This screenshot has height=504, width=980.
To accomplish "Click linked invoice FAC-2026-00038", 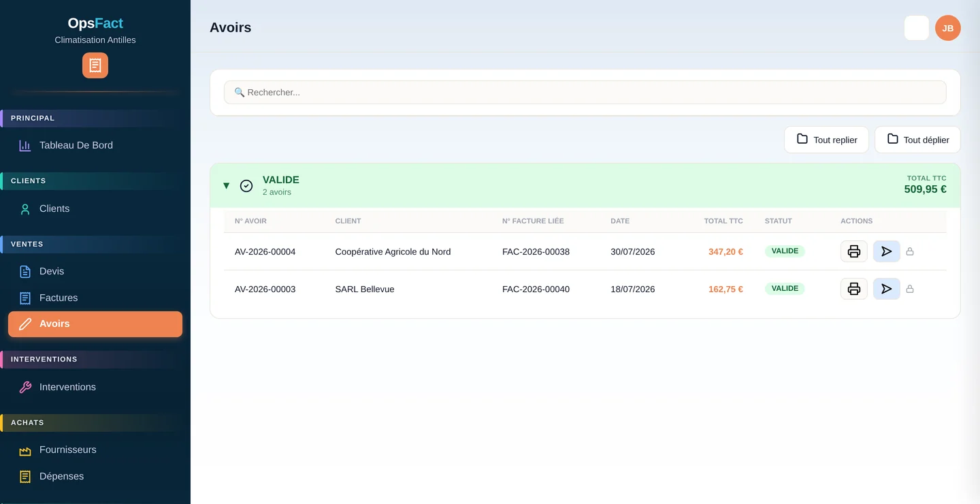I will (x=536, y=251).
